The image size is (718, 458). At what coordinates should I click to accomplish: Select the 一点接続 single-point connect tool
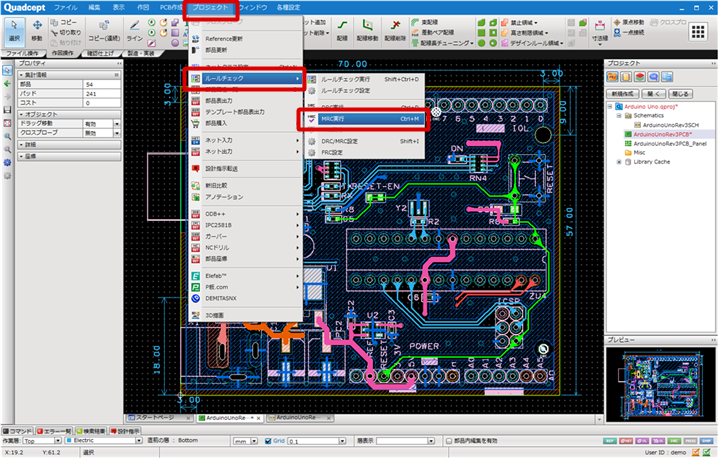[629, 33]
